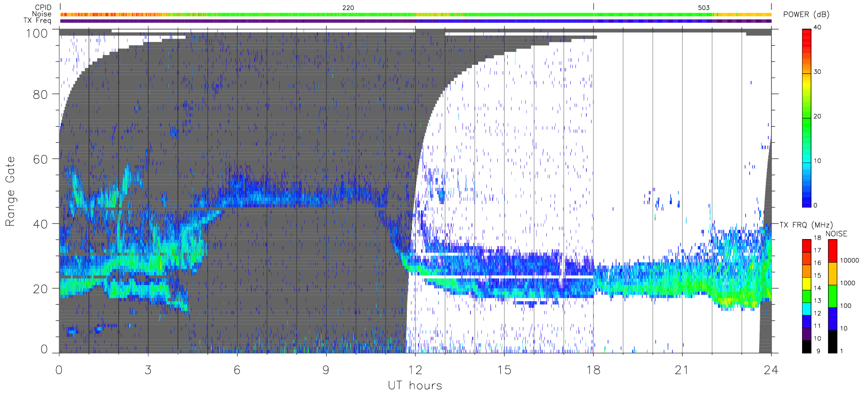Click the Range Gate axis title
Viewport: 868px width, 400px height.
(x=10, y=192)
